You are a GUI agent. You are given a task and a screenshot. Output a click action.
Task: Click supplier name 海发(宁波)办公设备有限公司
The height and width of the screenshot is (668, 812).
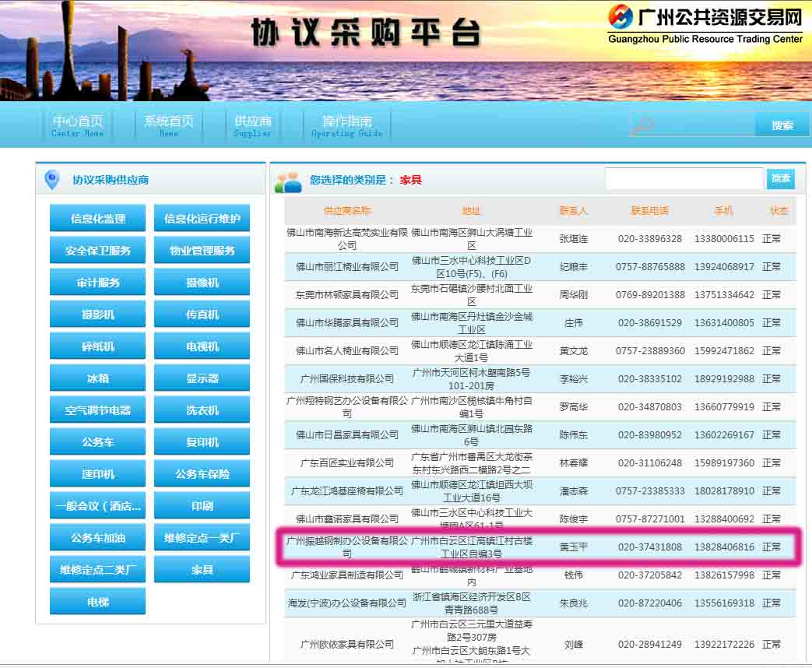(x=347, y=603)
